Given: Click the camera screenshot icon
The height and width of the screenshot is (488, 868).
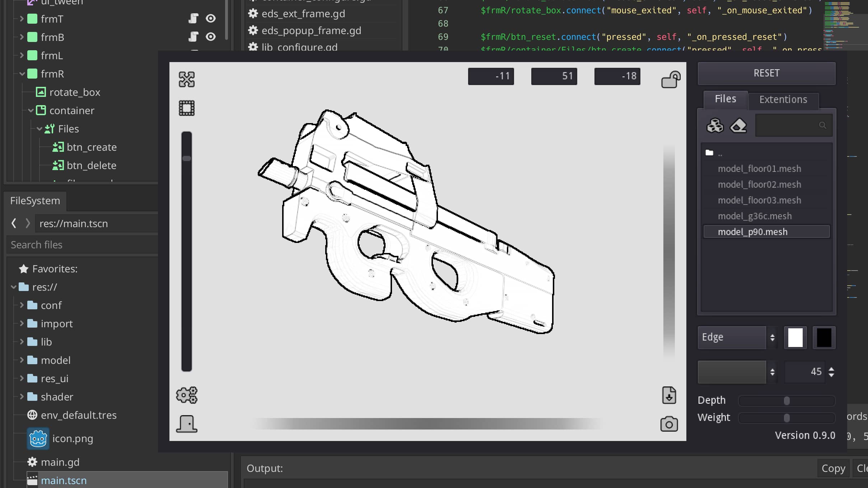Looking at the screenshot, I should (669, 424).
